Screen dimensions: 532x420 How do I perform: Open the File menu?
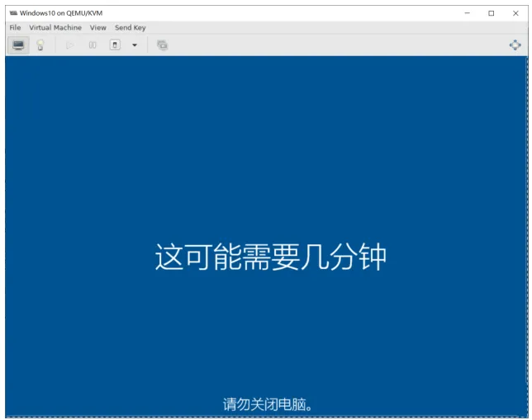(x=15, y=27)
